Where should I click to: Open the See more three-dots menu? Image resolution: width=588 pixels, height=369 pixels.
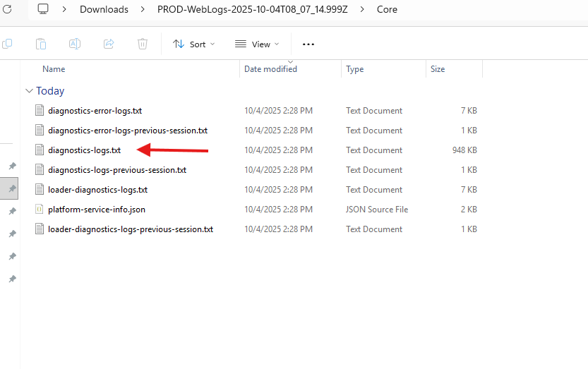click(x=308, y=44)
